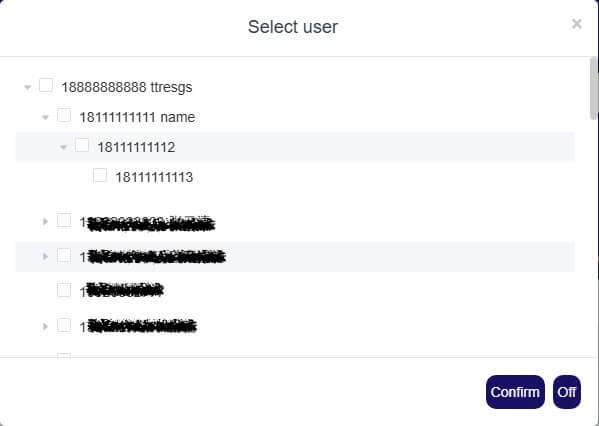Viewport: 599px width, 426px height.
Task: Select the 18111111113 tree item label
Action: pyautogui.click(x=154, y=177)
